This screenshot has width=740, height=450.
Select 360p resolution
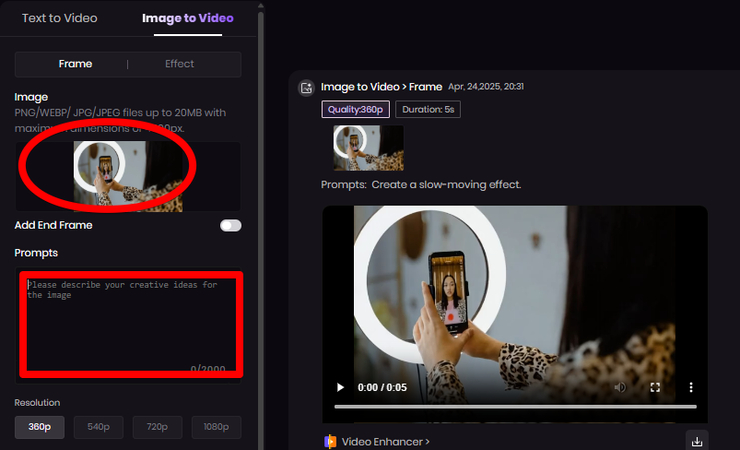pos(40,427)
